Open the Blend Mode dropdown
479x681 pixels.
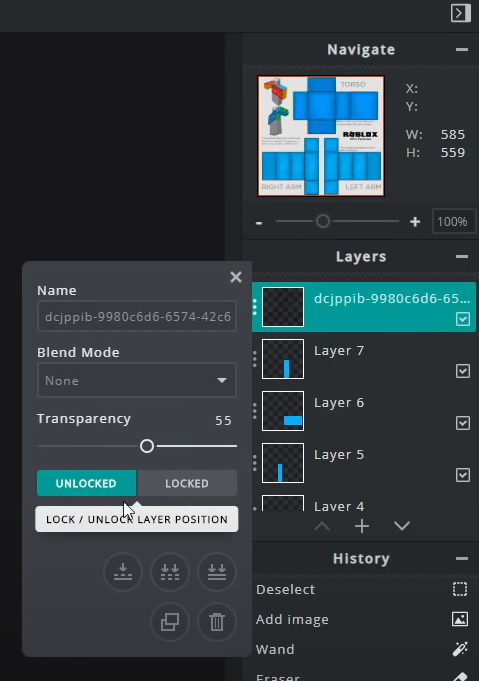(137, 380)
